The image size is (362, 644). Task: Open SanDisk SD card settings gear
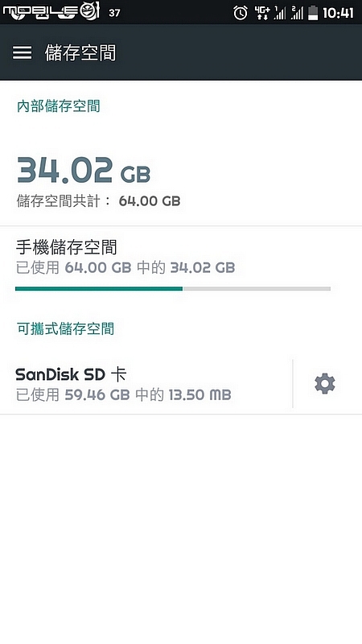[x=325, y=384]
